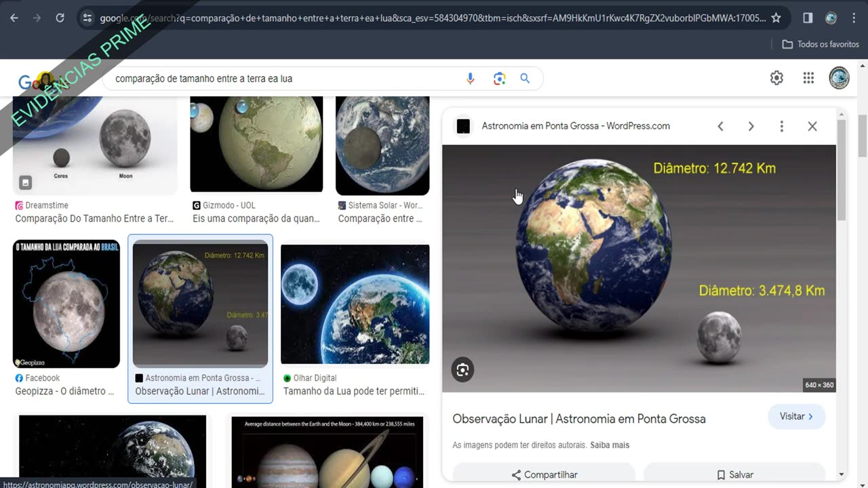Open Todos os favoritos folder

pyautogui.click(x=821, y=44)
